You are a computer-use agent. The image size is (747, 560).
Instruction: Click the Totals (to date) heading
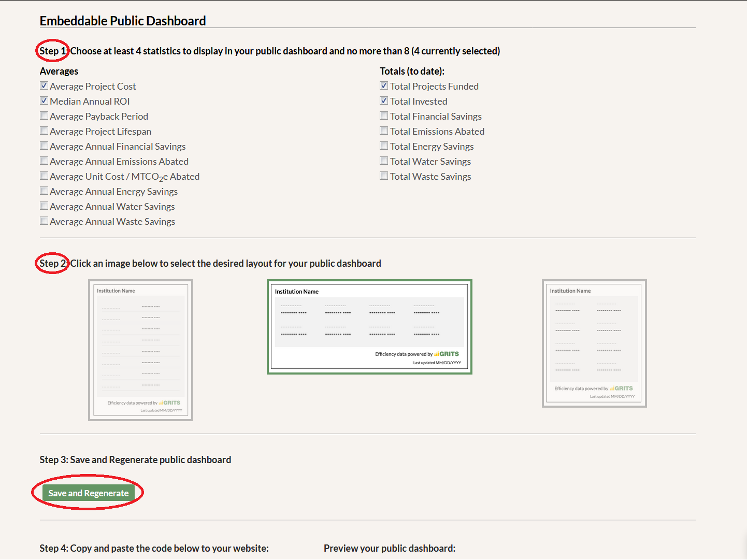(412, 71)
